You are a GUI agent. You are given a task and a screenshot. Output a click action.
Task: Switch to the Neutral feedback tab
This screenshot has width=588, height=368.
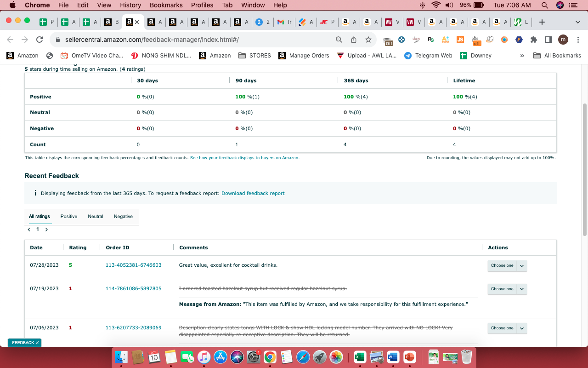tap(96, 216)
